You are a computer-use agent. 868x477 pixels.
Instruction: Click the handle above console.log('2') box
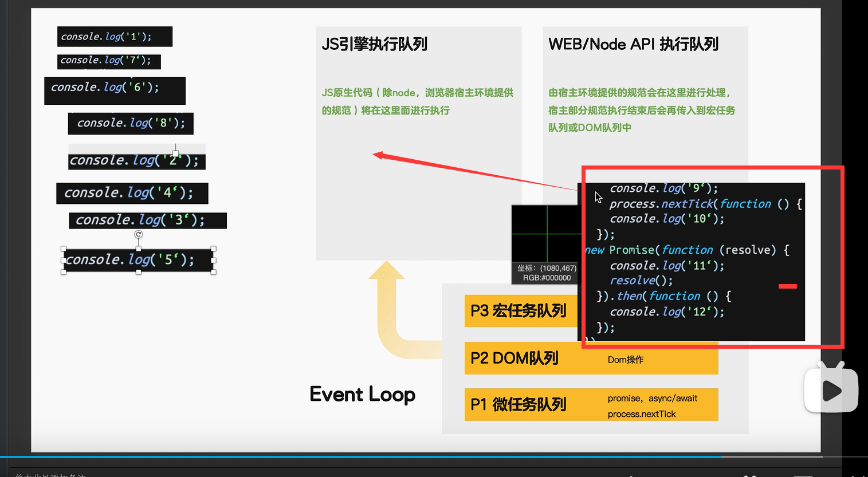click(175, 153)
